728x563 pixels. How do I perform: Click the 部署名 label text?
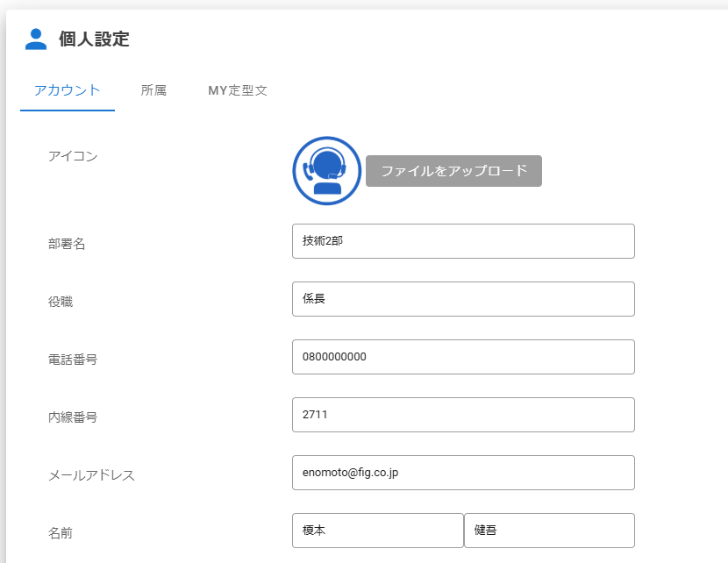point(67,244)
